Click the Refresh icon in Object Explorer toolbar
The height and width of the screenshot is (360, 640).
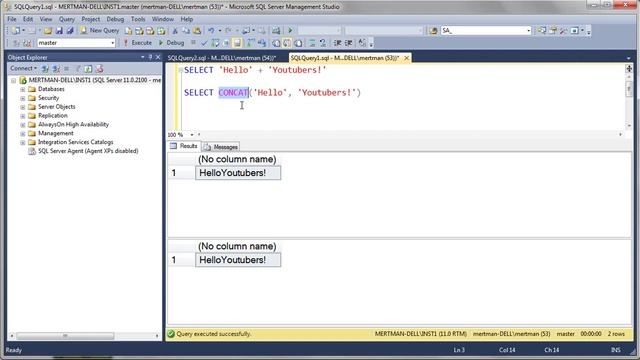[x=88, y=69]
